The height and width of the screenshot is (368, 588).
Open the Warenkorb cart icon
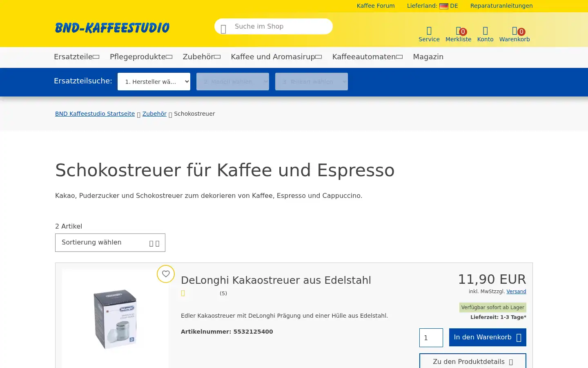click(514, 34)
